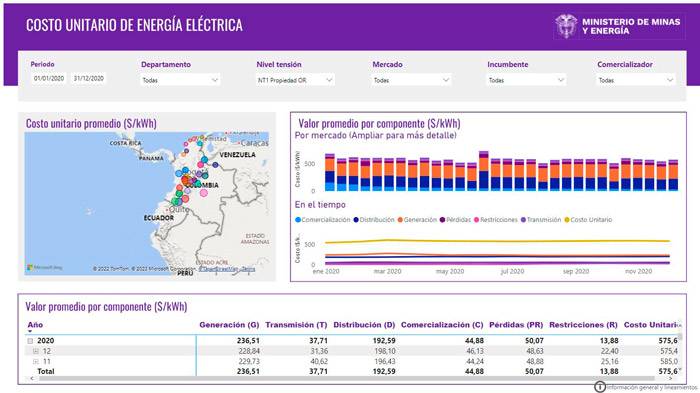700x393 pixels.
Task: Click the Pérdidas legend marker
Action: point(442,220)
